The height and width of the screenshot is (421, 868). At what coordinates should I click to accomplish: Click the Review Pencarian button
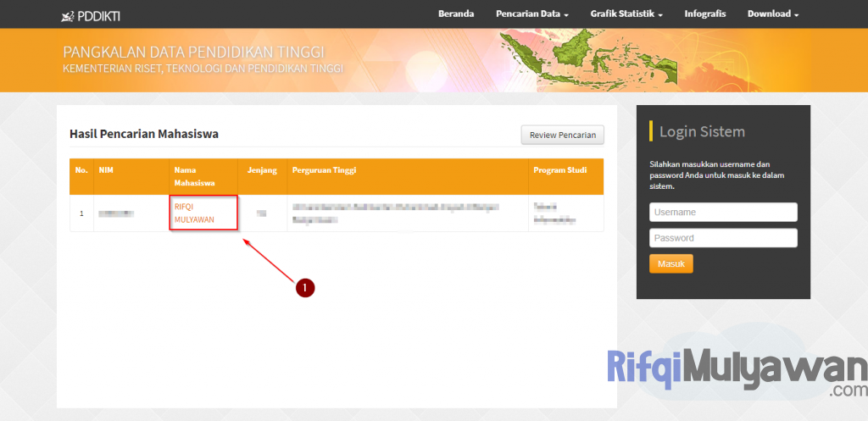[563, 135]
